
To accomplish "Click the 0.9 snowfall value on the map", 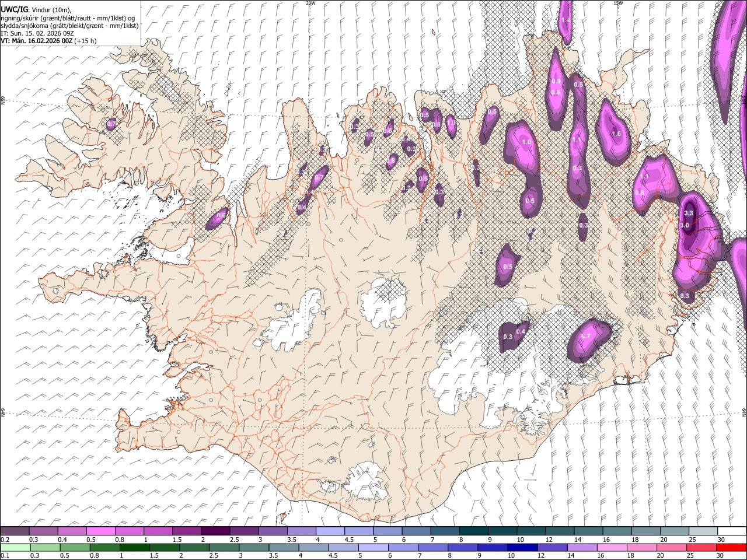I will (556, 82).
